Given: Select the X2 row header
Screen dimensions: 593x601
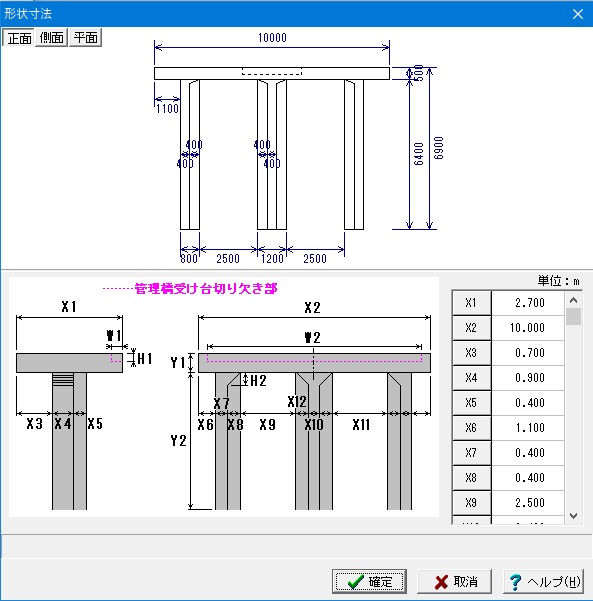Looking at the screenshot, I should point(471,328).
